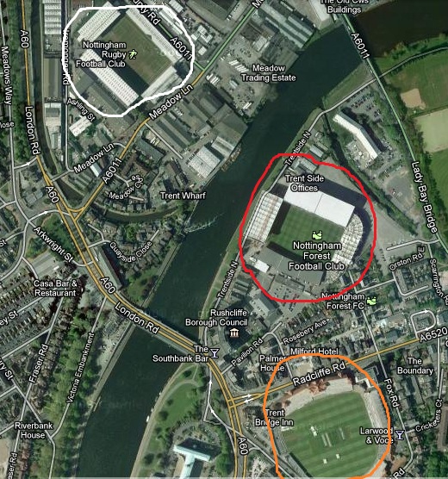Image resolution: width=448 pixels, height=479 pixels.
Task: Select the Trent Wharf place label
Action: tap(183, 196)
